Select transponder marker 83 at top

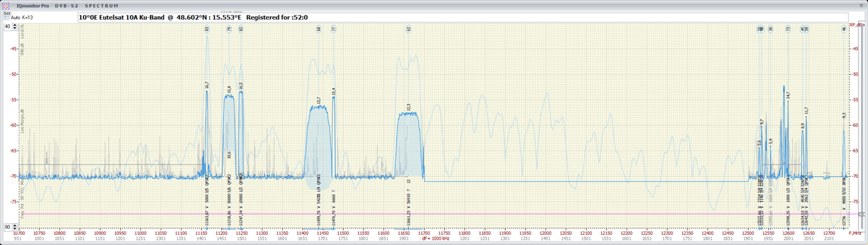tap(207, 29)
